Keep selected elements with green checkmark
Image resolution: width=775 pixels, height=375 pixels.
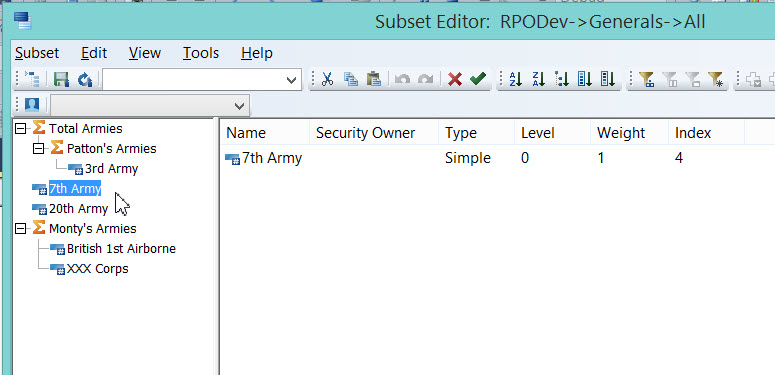[x=478, y=79]
